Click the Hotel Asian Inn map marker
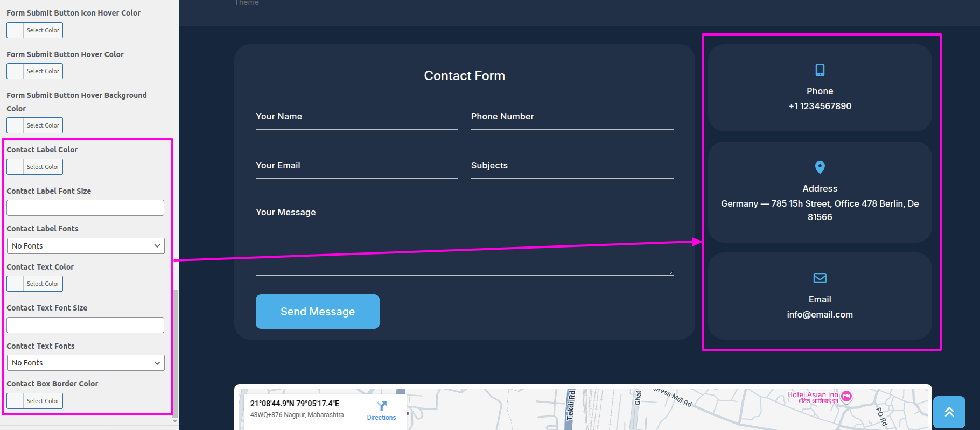Viewport: 980px width, 430px height. click(x=846, y=397)
